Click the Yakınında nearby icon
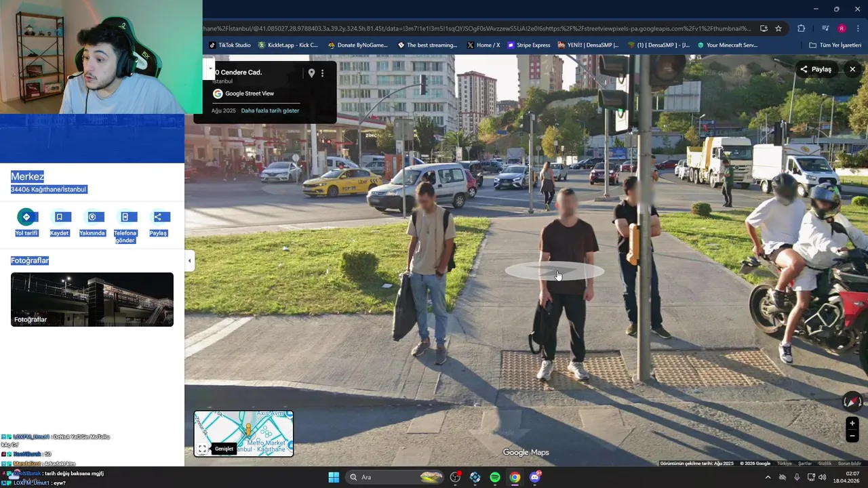The image size is (868, 488). tap(92, 217)
